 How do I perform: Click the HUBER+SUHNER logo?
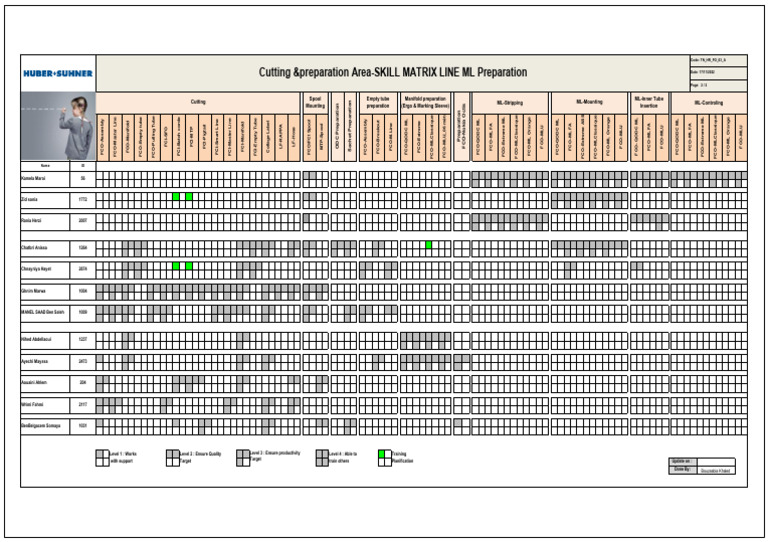[58, 73]
